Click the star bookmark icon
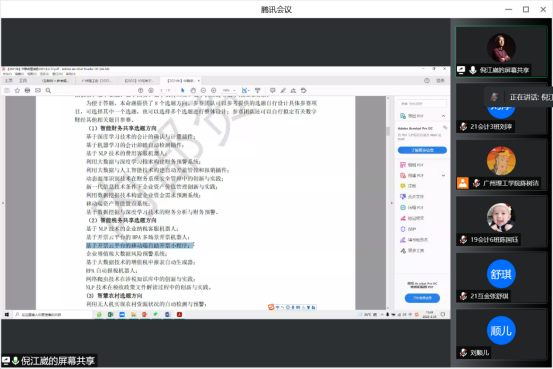553x369 pixels. [17, 91]
